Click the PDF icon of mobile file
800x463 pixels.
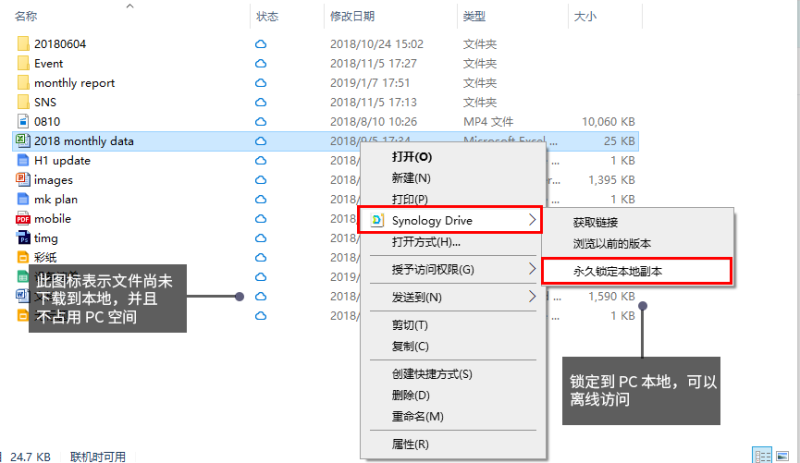click(x=22, y=218)
